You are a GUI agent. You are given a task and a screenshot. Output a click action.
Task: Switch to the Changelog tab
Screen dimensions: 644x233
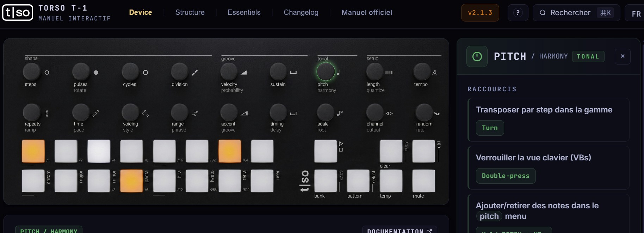301,12
